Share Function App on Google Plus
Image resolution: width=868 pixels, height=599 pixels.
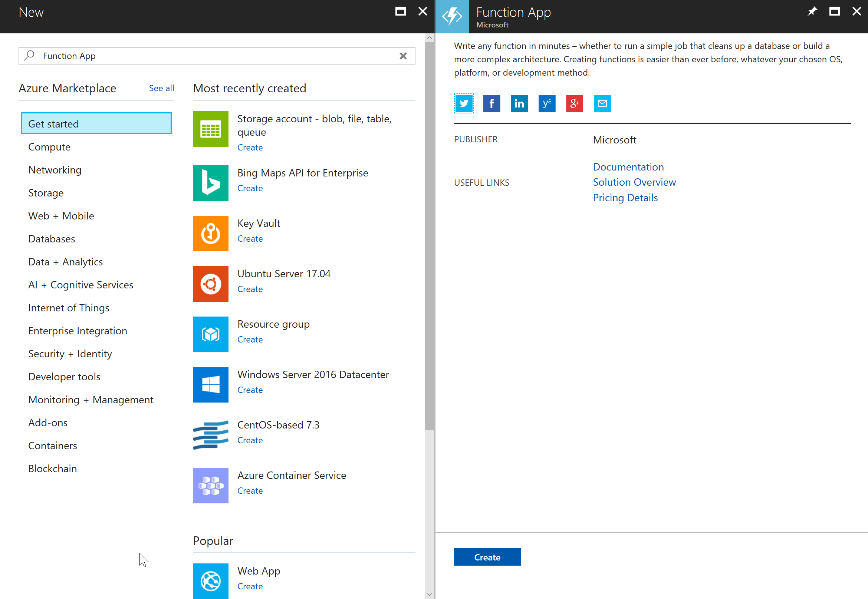pos(574,103)
